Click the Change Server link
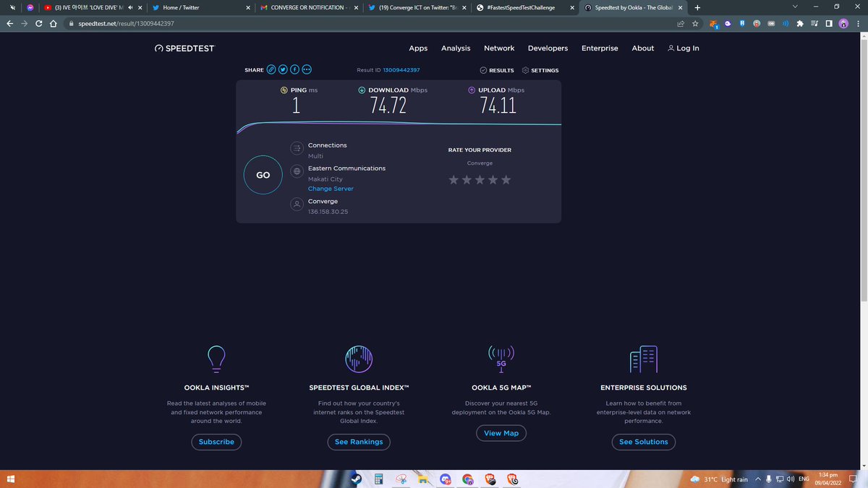The image size is (868, 488). point(331,189)
